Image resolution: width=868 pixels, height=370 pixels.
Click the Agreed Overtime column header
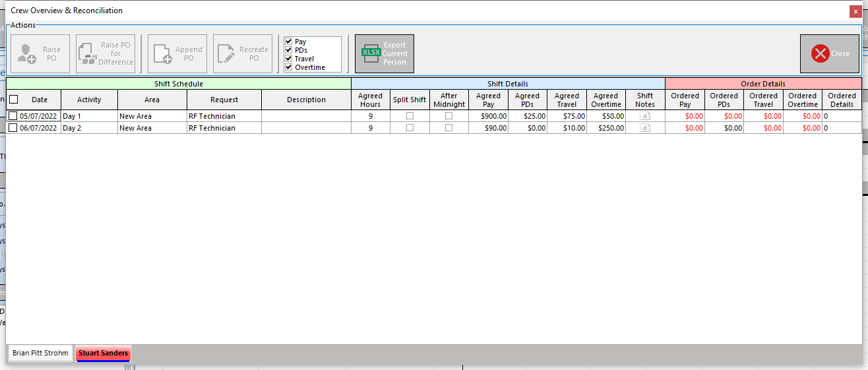point(605,100)
